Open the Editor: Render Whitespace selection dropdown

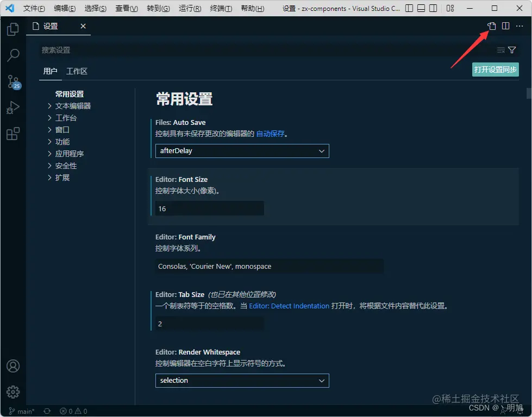click(x=242, y=380)
